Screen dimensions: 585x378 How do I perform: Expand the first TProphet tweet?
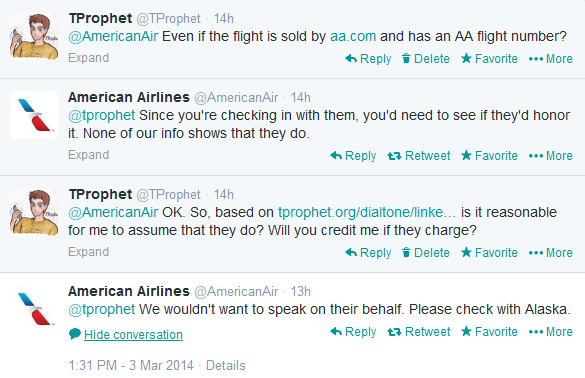[x=88, y=58]
